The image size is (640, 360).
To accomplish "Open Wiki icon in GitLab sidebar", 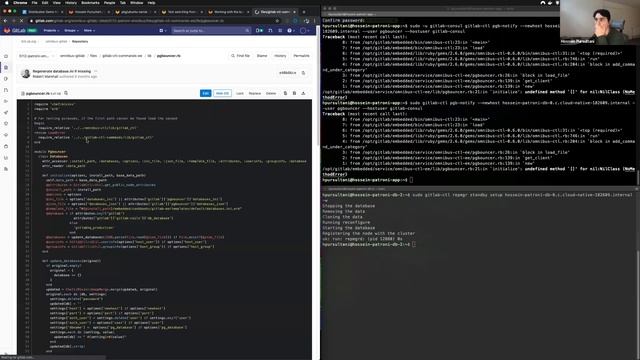I will [x=6, y=169].
